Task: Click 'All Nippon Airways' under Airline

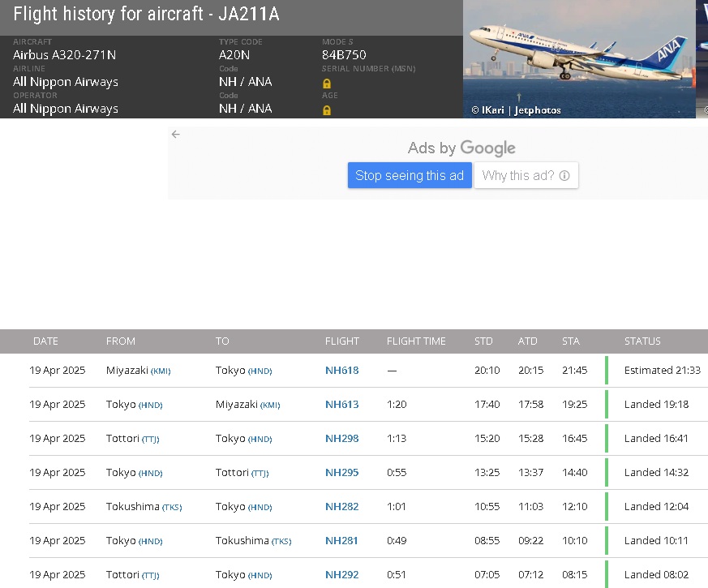Action: pyautogui.click(x=66, y=82)
